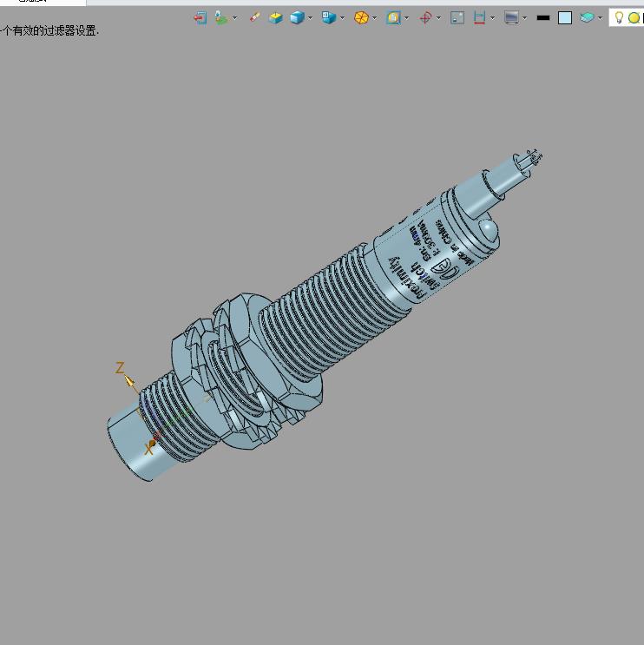
Task: Click the teal layered plane icon
Action: pyautogui.click(x=587, y=17)
